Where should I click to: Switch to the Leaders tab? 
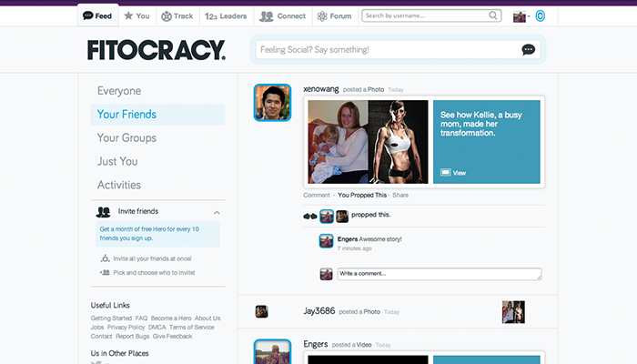(x=226, y=16)
